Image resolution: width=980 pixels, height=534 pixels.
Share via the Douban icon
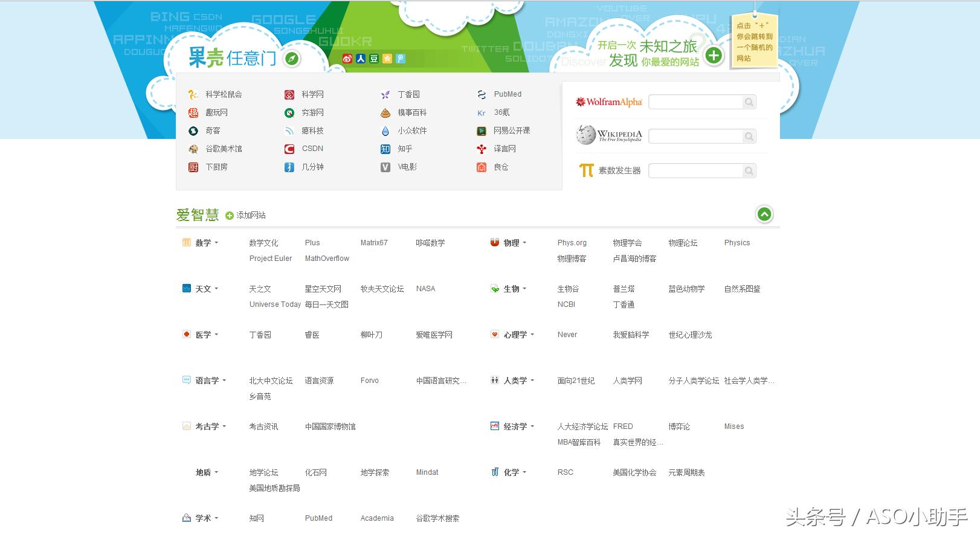(374, 59)
